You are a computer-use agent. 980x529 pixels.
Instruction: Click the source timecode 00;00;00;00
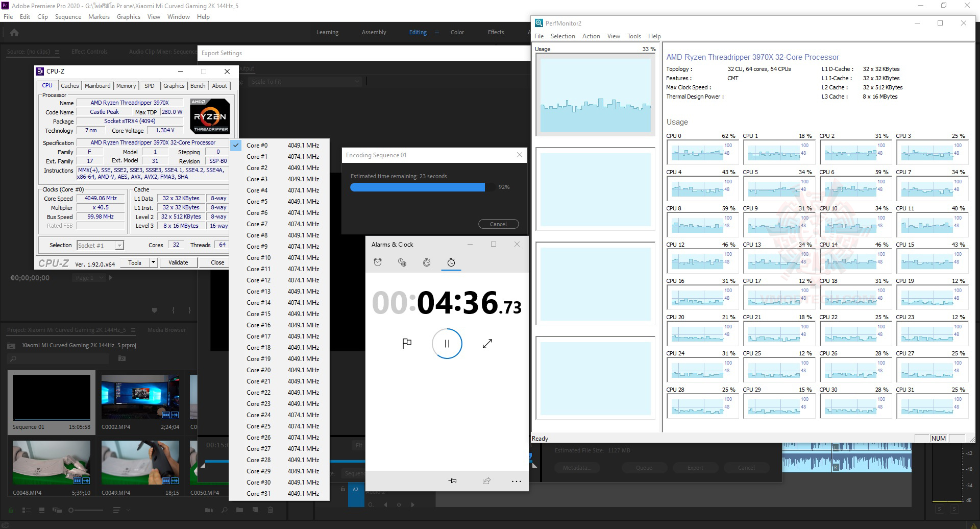[x=30, y=278]
